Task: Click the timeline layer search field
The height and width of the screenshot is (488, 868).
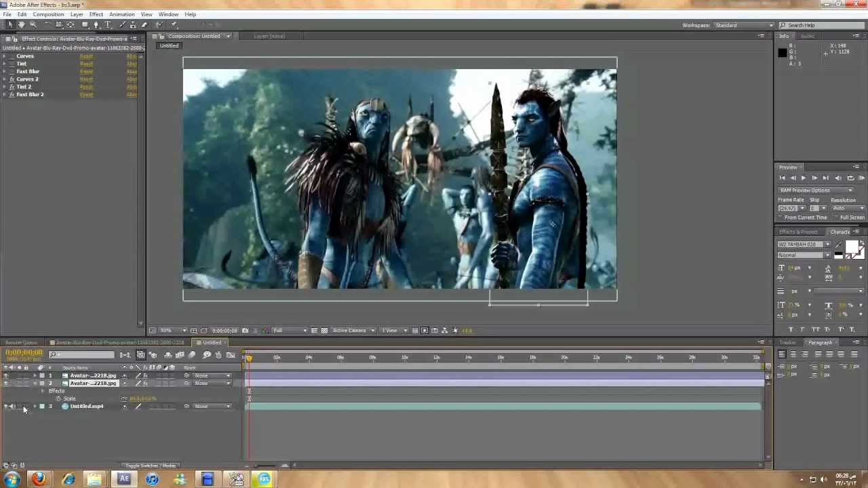Action: (x=81, y=354)
